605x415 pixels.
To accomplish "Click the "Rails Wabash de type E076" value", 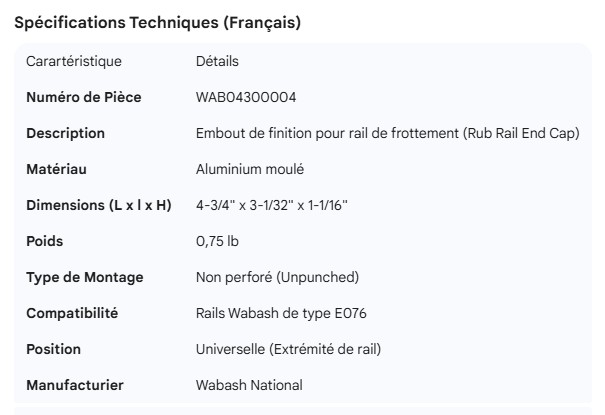I will tap(281, 313).
